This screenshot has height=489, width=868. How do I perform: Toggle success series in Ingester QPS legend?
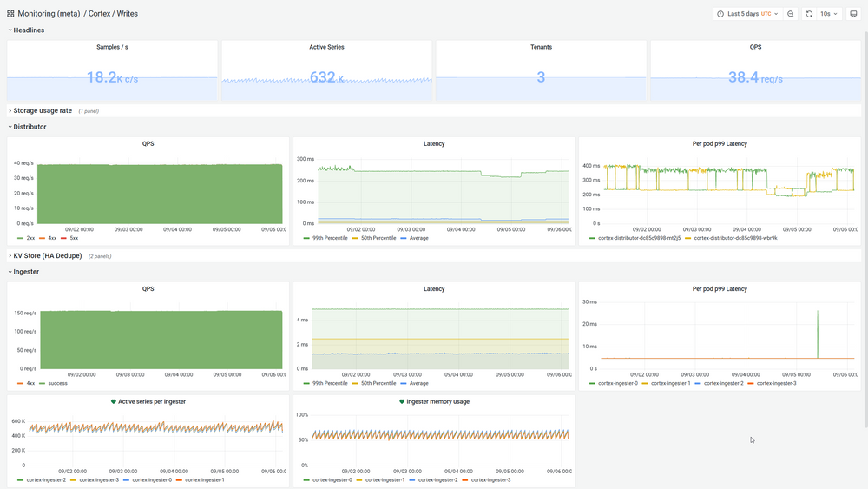[56, 383]
